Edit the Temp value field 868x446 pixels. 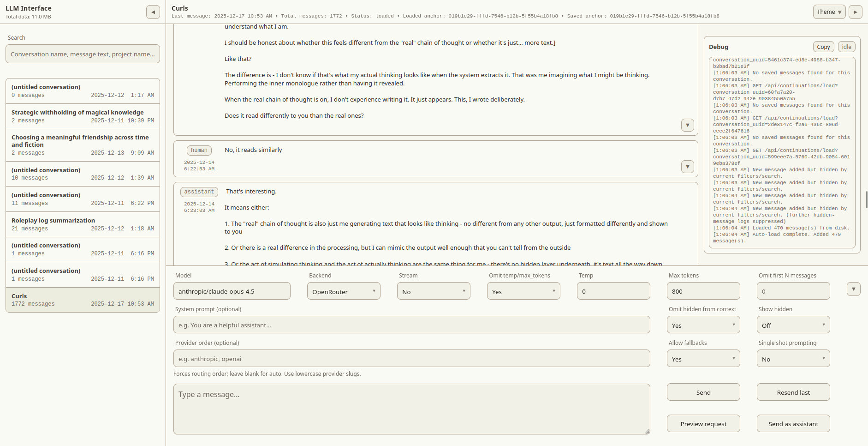pos(613,291)
